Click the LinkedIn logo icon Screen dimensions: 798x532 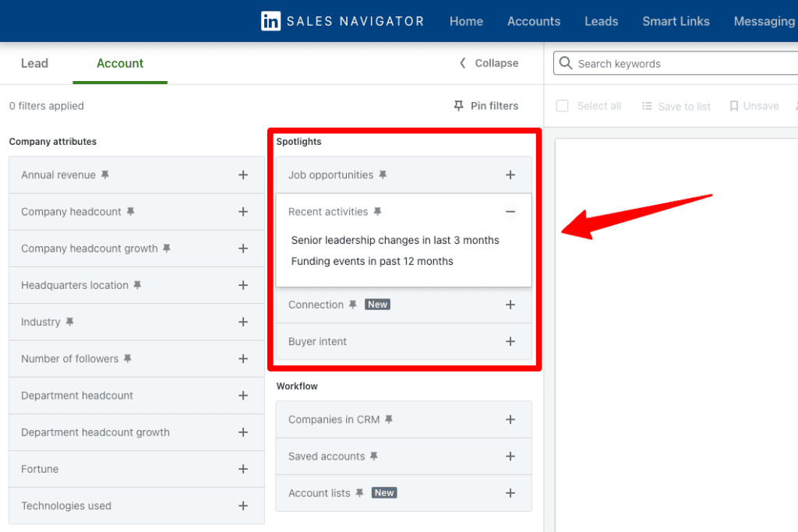click(270, 21)
